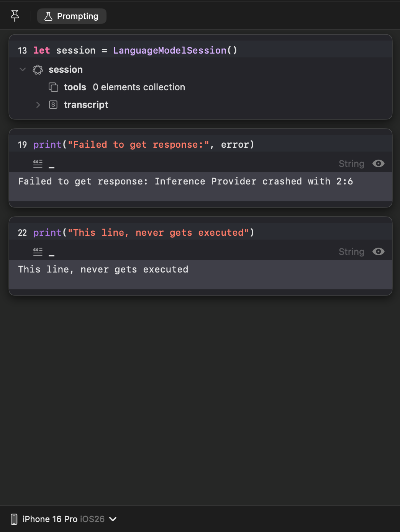Click the 'Failed to get response' output text

click(x=185, y=181)
